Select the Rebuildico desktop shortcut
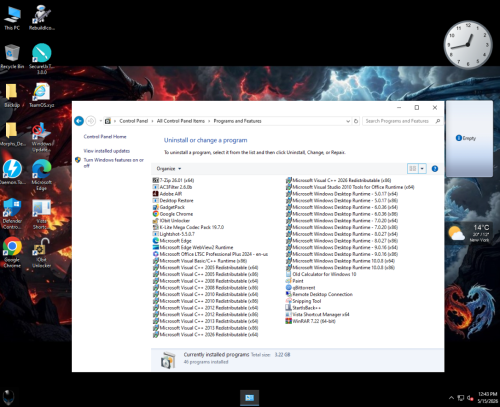The height and width of the screenshot is (407, 500). tap(41, 18)
